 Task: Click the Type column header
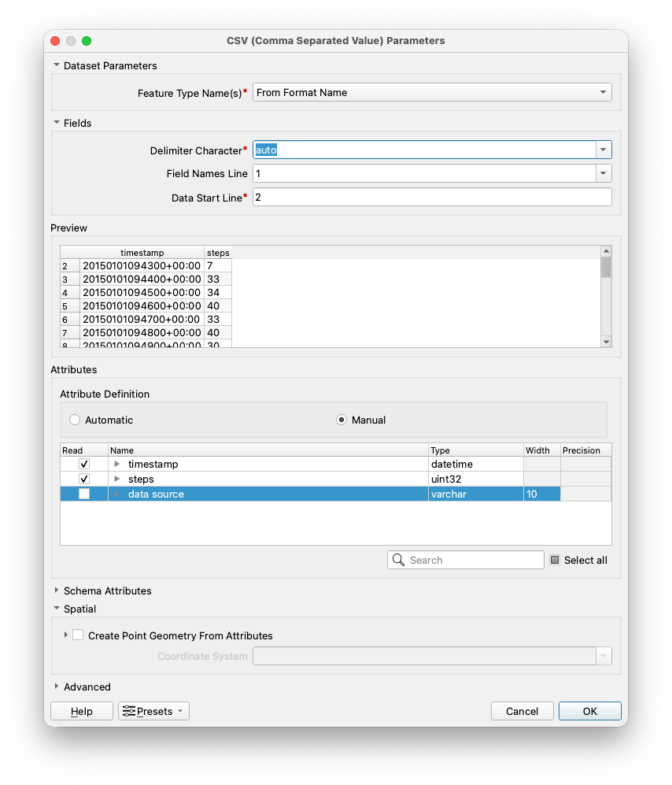click(476, 450)
